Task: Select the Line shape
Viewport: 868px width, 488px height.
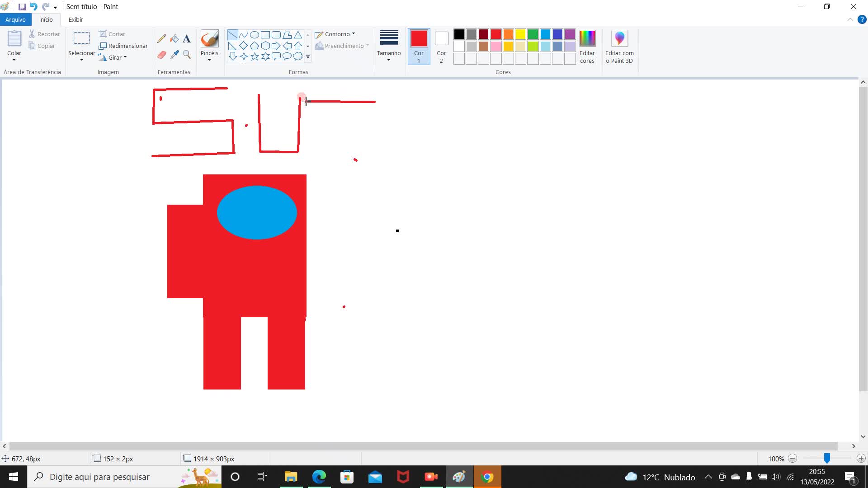Action: [x=232, y=35]
